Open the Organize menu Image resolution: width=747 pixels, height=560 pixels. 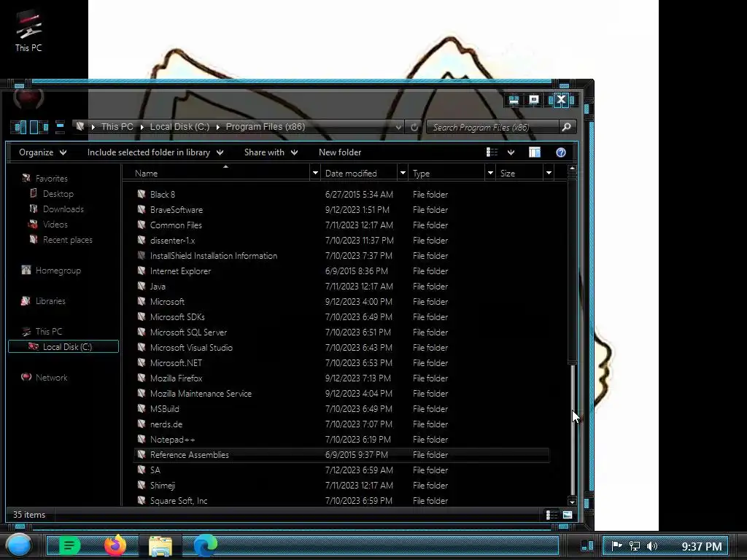click(43, 152)
